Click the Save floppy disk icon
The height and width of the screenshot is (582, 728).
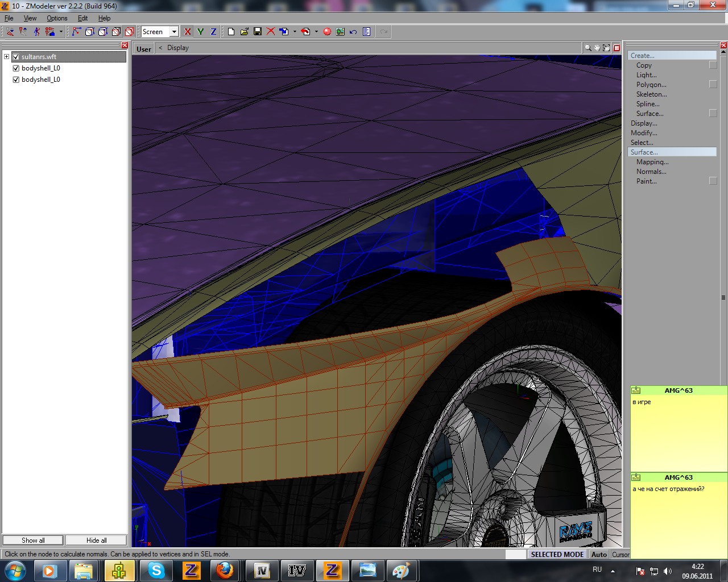(258, 32)
